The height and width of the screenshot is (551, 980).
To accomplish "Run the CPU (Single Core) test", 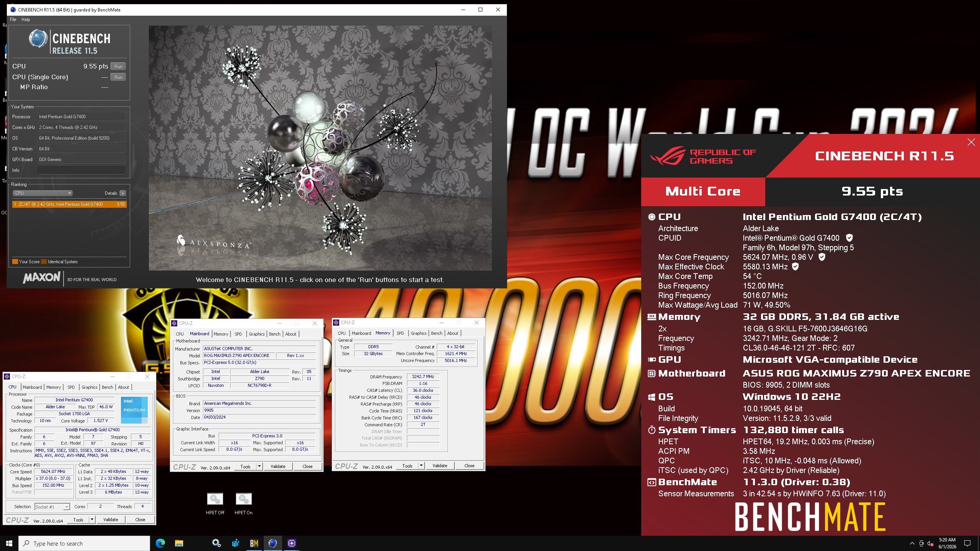I will pos(118,77).
